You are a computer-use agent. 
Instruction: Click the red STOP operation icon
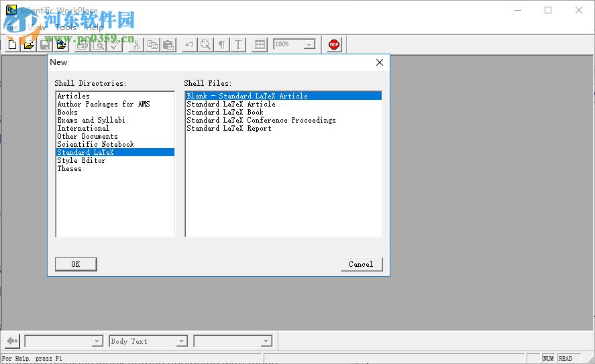(334, 45)
